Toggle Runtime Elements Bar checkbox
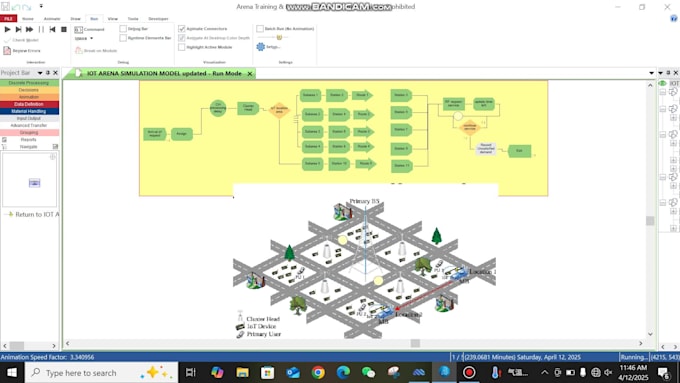This screenshot has height=383, width=680. (123, 38)
